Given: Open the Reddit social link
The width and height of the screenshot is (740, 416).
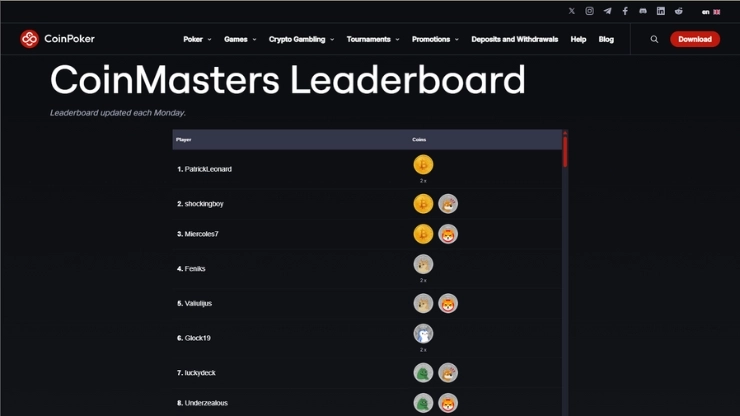Looking at the screenshot, I should [x=679, y=11].
